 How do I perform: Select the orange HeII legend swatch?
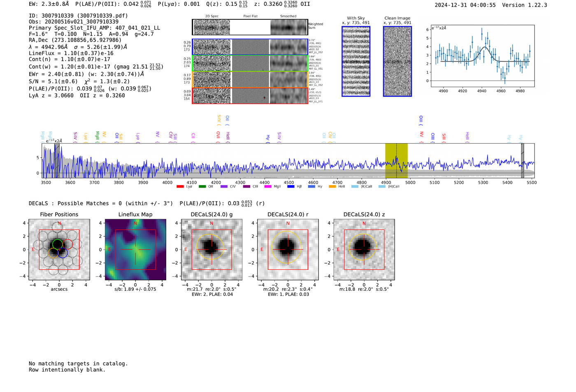(332, 187)
